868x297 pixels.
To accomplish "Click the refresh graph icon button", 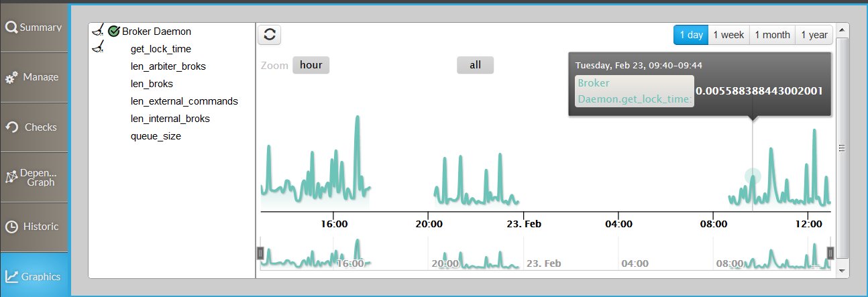I will [270, 35].
